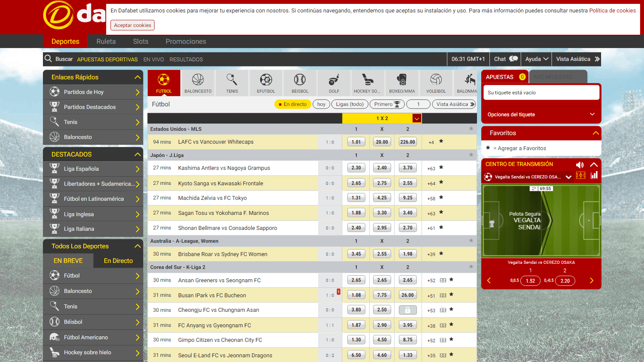This screenshot has width=644, height=362.
Task: Select the Béisbol sport icon
Action: (x=300, y=83)
